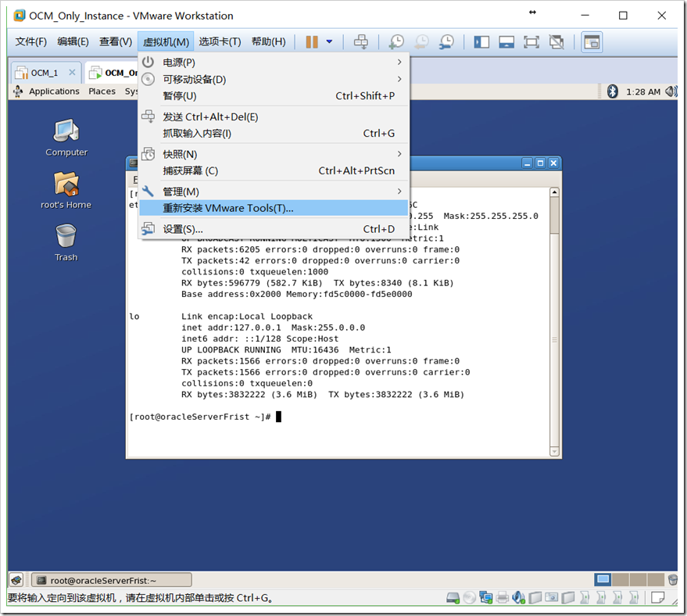Image resolution: width=687 pixels, height=616 pixels.
Task: Enter full screen mode via toolbar icon
Action: 531,42
